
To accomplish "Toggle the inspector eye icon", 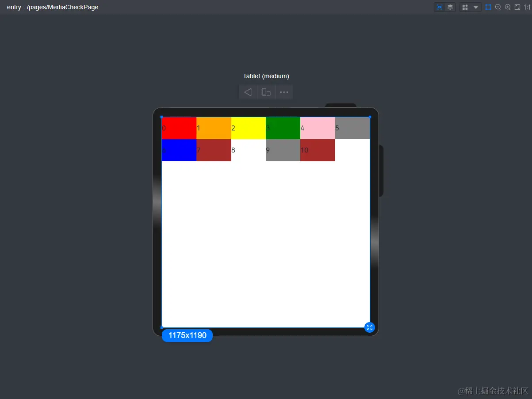I will [x=440, y=7].
